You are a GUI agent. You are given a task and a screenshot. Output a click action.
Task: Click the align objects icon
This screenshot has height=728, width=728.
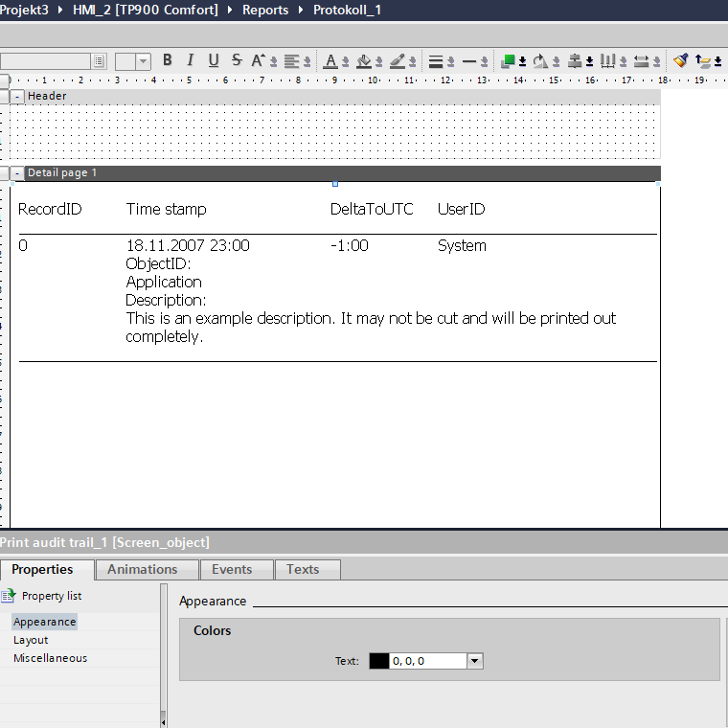click(575, 60)
